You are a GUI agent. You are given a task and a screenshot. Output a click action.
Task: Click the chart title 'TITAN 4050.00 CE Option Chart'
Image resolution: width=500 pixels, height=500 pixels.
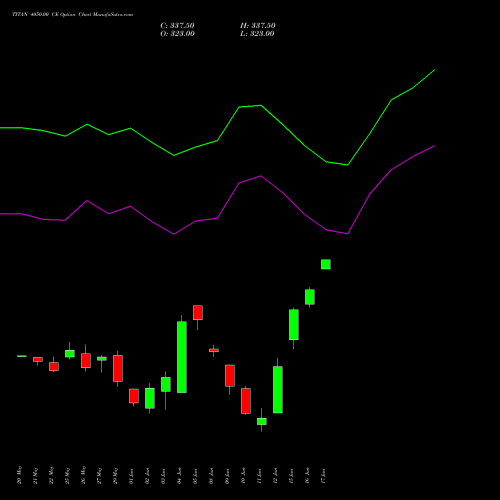click(51, 15)
